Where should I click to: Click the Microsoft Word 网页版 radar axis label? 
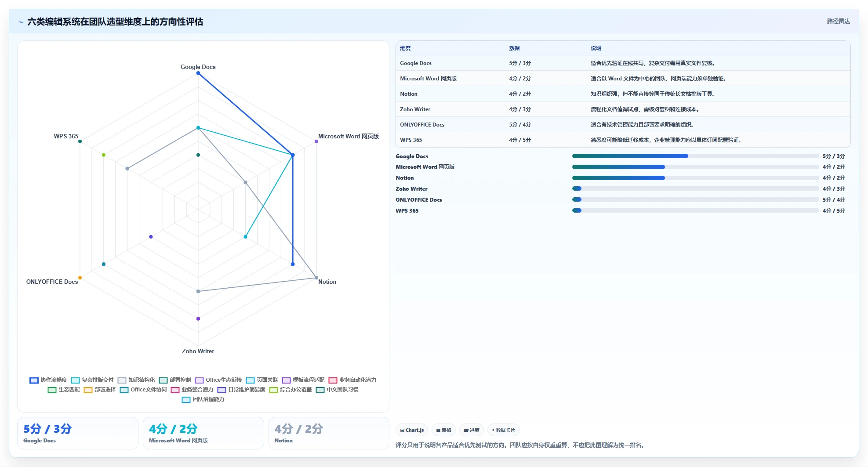(349, 136)
